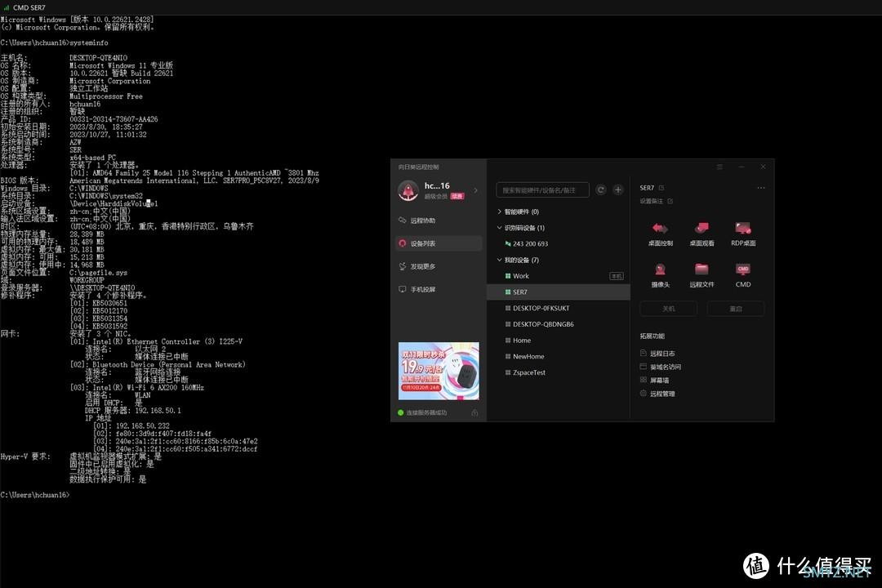Launch 桌面控制 (desktop control) for SER7

point(661,234)
